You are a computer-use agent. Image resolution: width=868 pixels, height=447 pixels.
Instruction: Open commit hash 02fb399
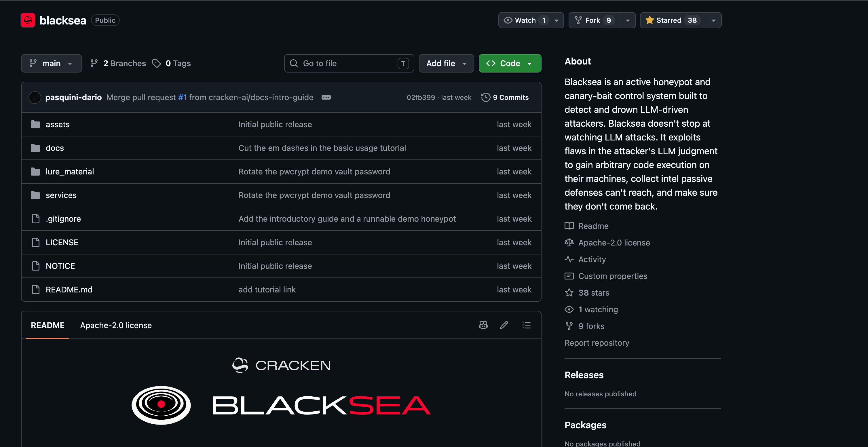421,97
